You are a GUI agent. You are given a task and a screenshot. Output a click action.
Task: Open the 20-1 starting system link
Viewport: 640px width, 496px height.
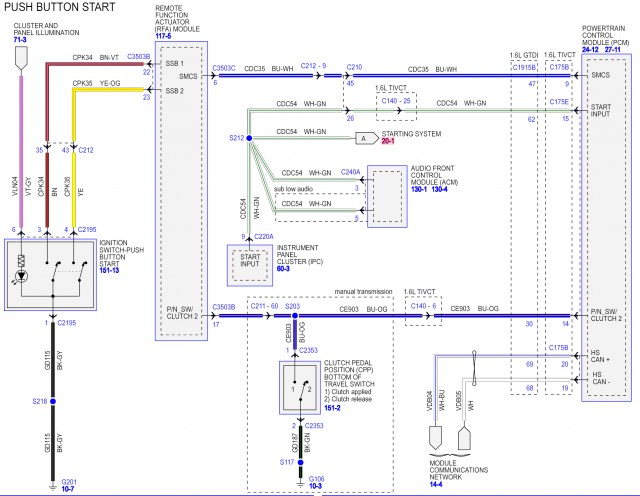[x=388, y=141]
